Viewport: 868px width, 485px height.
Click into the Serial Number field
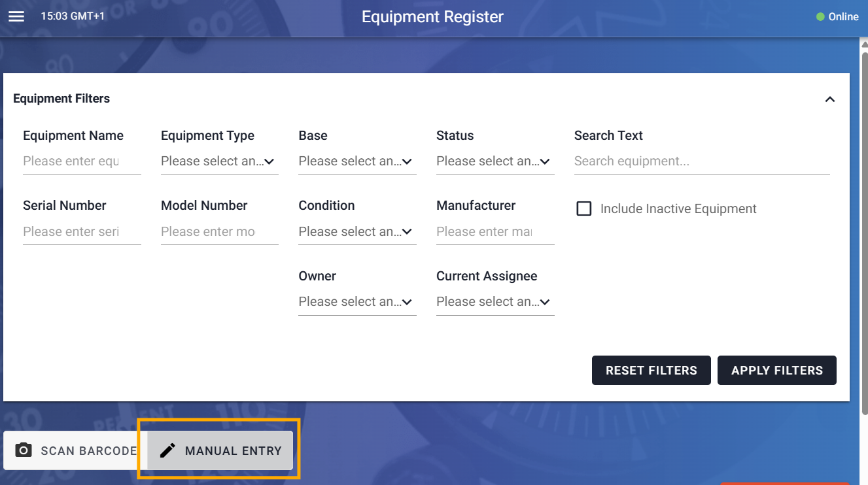pos(82,231)
